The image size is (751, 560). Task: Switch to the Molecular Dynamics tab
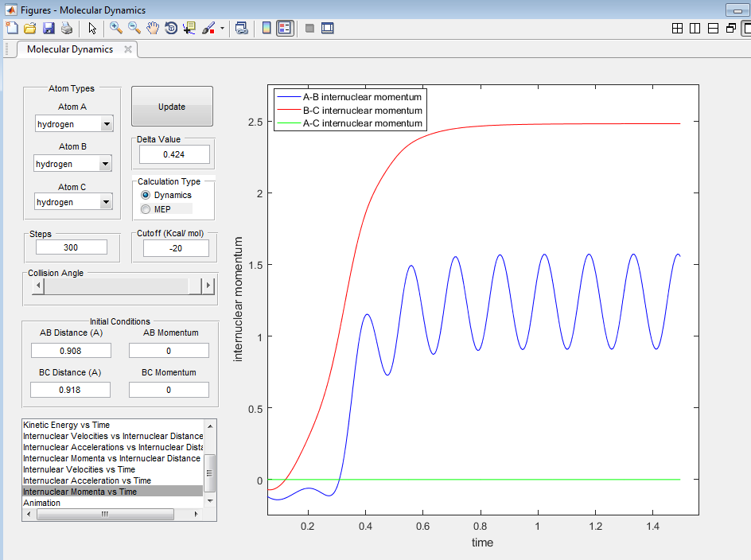pos(70,49)
